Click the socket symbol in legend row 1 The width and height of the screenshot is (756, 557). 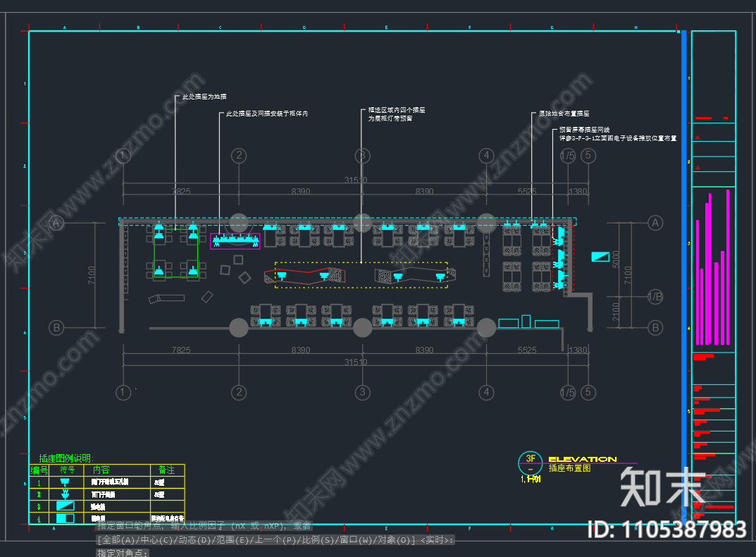point(65,482)
